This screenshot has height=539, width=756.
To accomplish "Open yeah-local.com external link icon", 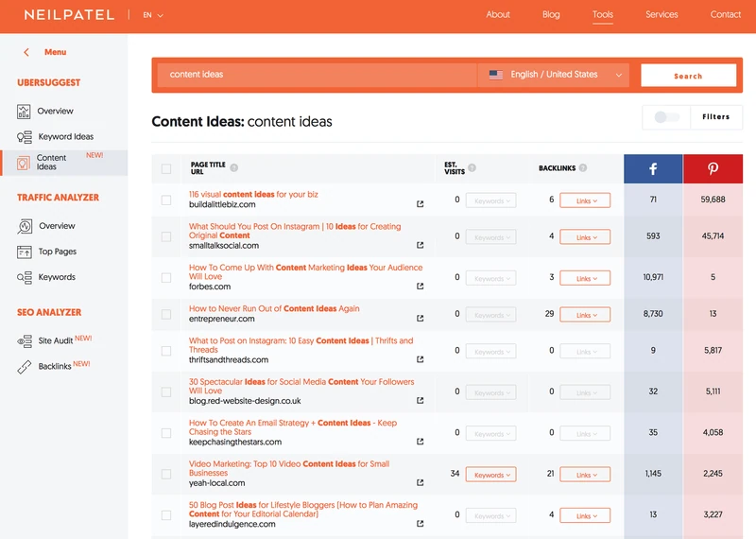I will click(x=420, y=482).
